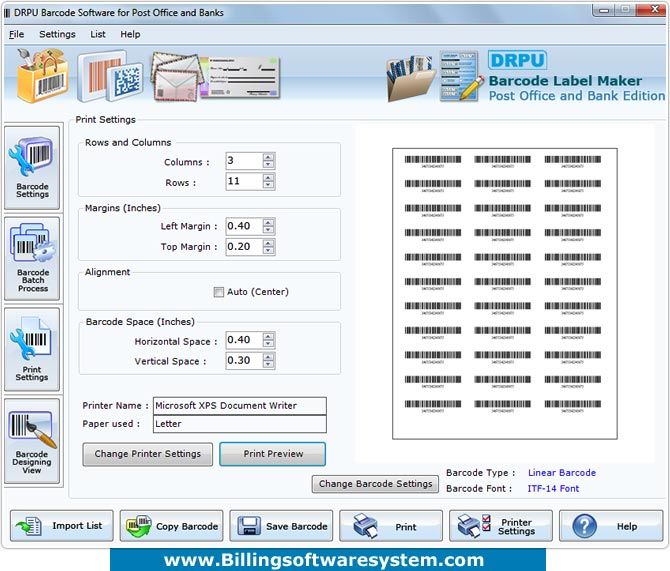Click the shopping bag barcode banner icon

(41, 75)
